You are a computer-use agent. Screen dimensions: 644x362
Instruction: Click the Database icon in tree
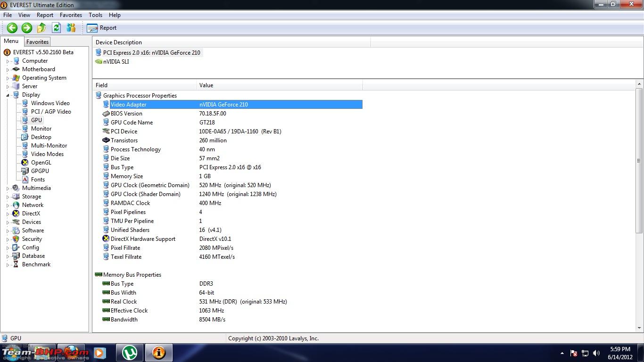(16, 256)
